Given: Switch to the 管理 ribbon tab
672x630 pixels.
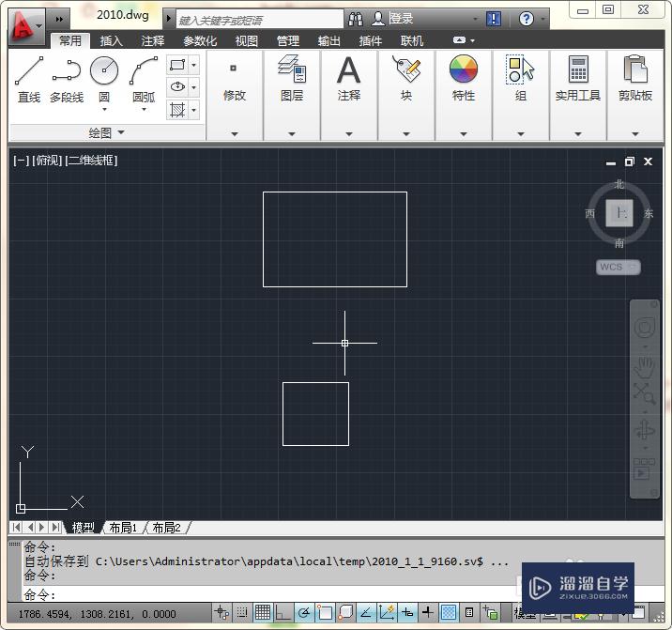Looking at the screenshot, I should tap(287, 40).
